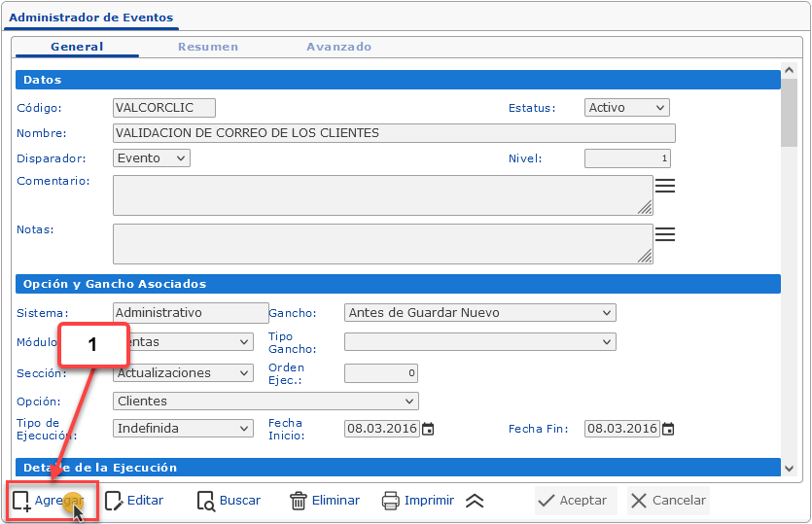Click the Agregar new record icon
Image resolution: width=812 pixels, height=524 pixels.
click(x=21, y=502)
